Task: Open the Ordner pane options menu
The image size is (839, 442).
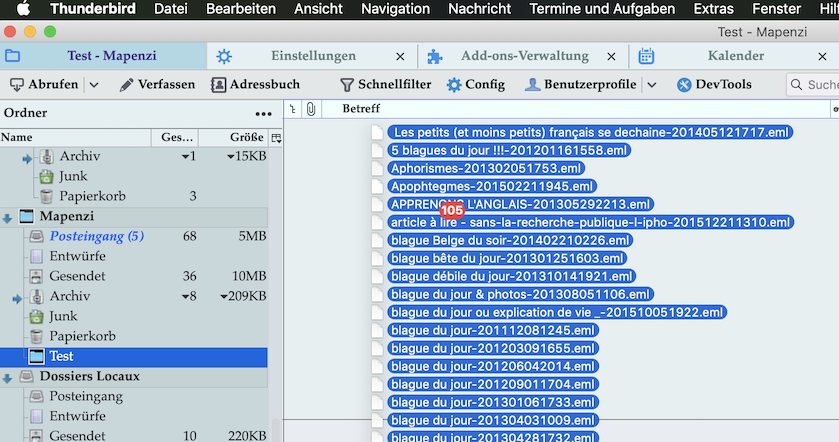Action: coord(263,113)
